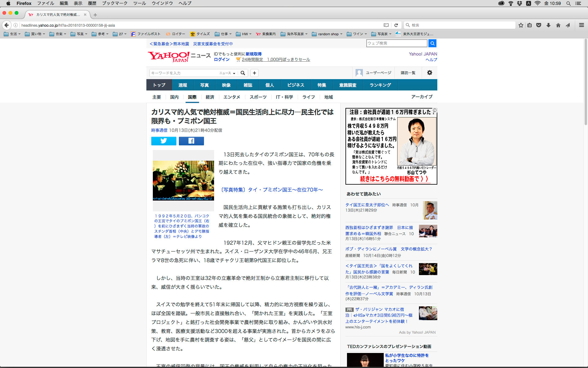Reload the page with the refresh icon
The width and height of the screenshot is (588, 368).
point(396,25)
